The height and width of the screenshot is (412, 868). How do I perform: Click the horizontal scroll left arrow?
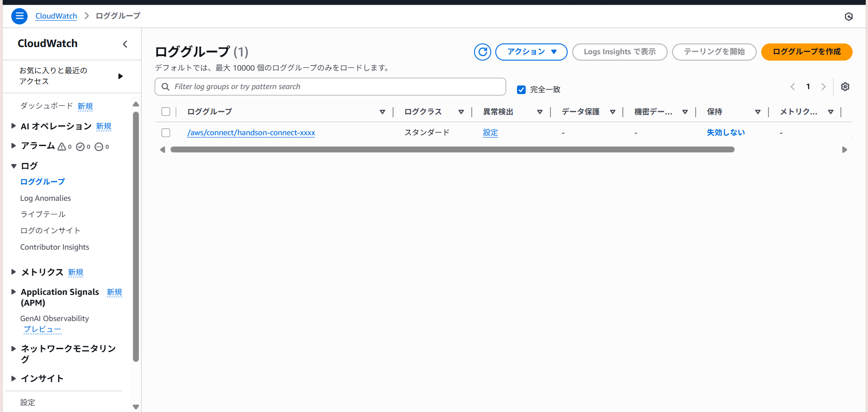162,150
